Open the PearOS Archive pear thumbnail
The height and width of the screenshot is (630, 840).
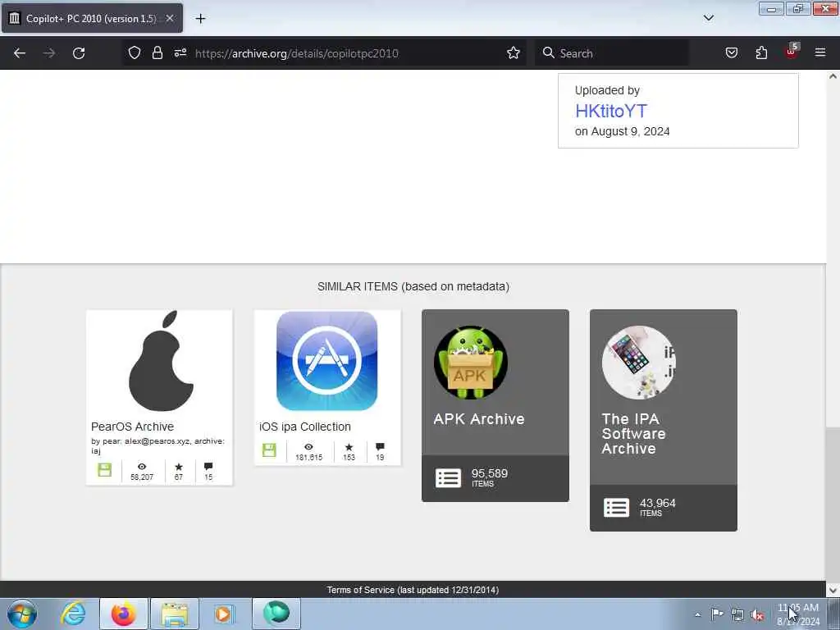[x=160, y=361]
